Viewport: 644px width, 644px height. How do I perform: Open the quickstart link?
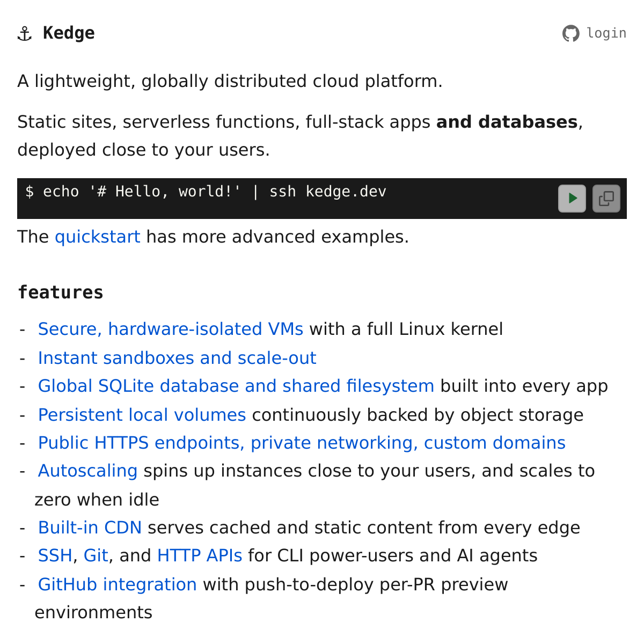coord(98,237)
